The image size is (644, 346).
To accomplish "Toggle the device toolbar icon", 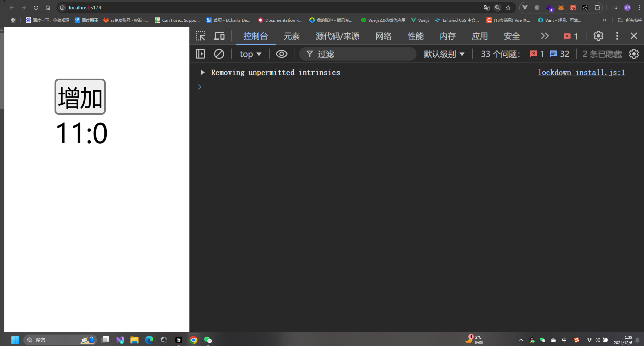I will coord(219,36).
